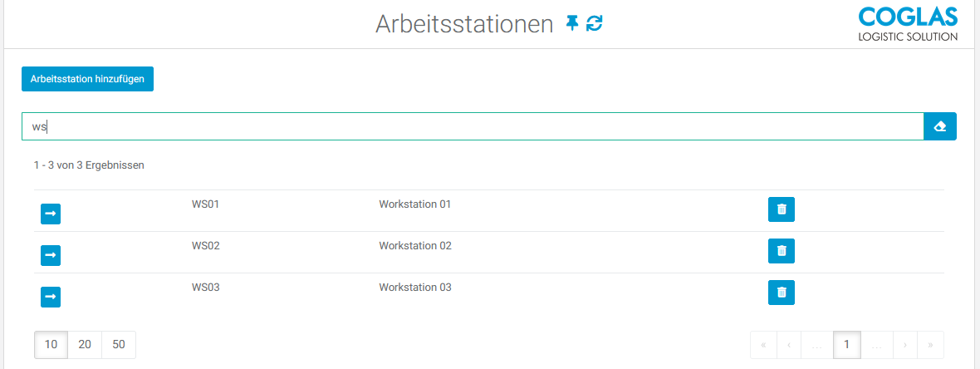Go to the next results page
The height and width of the screenshot is (369, 980).
(905, 345)
